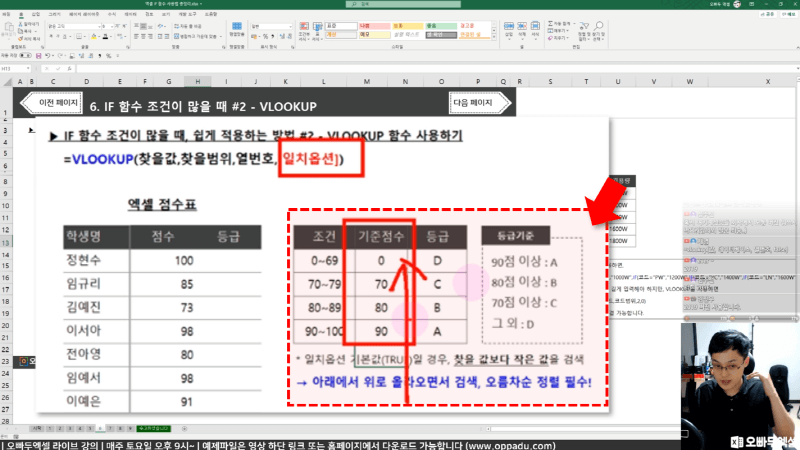The image size is (800, 450).
Task: Click the Conditional Formatting (조건부 서식) icon
Action: (304, 27)
